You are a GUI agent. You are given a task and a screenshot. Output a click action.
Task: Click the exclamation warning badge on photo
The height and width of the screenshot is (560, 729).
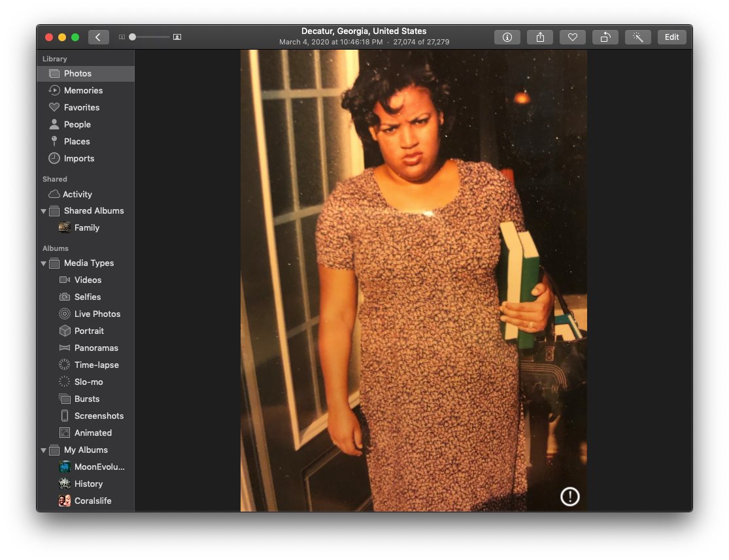(569, 497)
